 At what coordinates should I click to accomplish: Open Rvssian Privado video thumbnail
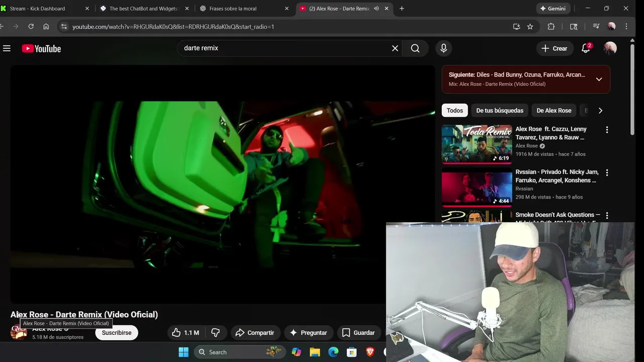coord(476,188)
